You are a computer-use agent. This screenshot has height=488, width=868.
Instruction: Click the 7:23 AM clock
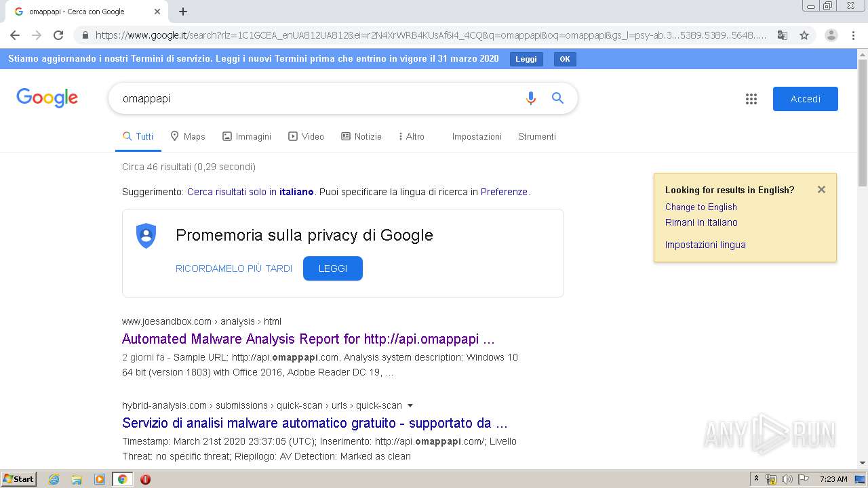(x=833, y=479)
